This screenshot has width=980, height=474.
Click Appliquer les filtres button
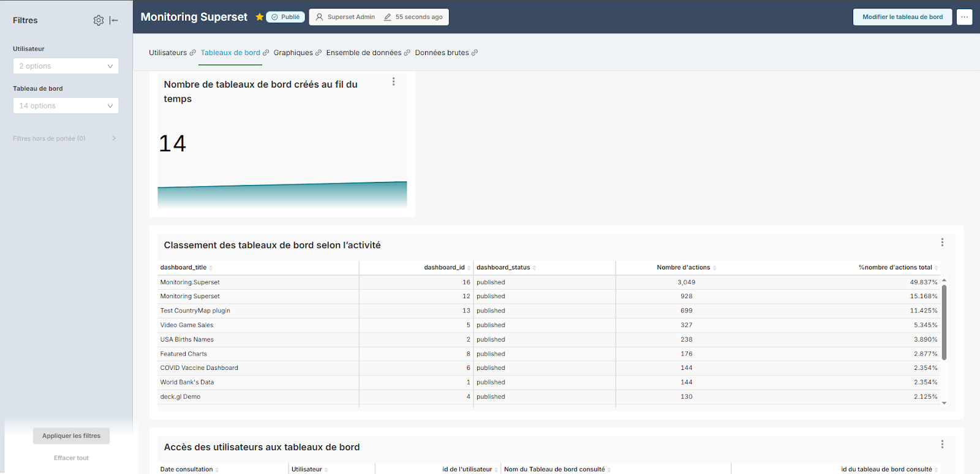(71, 436)
